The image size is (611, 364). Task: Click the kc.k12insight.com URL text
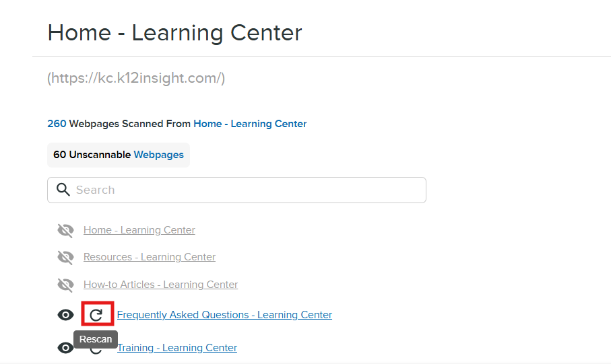pyautogui.click(x=136, y=78)
